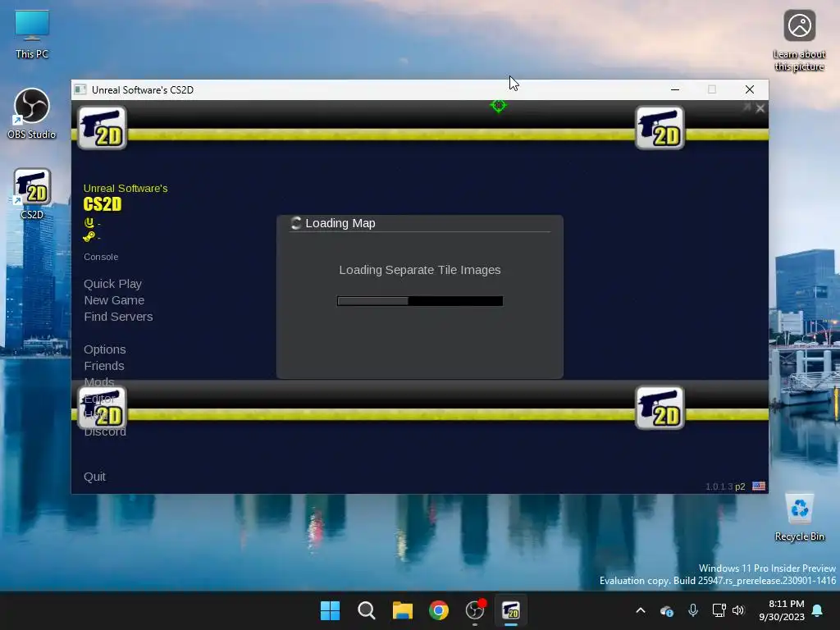
Task: Click the Loading Separate Tile Images text
Action: (420, 270)
